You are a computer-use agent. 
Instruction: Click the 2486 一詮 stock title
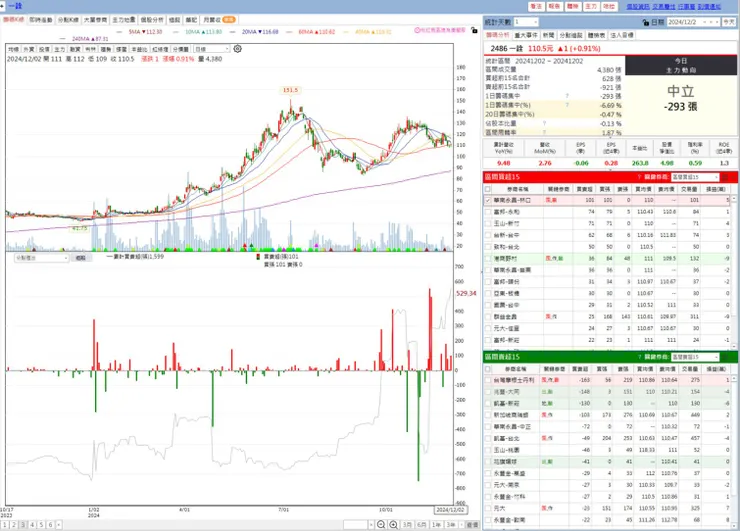click(508, 49)
